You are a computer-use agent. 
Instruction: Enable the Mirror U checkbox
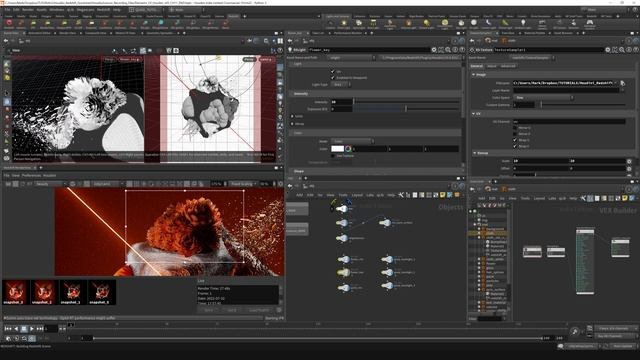point(515,128)
